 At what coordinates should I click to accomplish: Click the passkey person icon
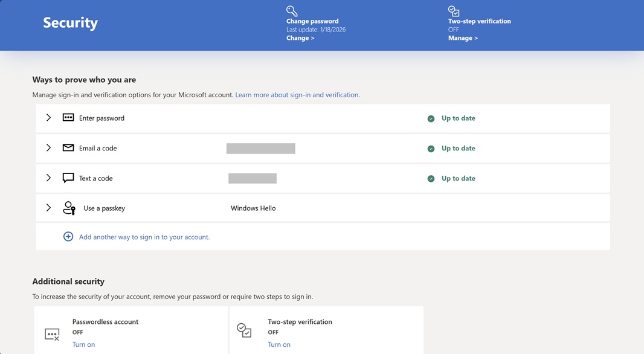(69, 208)
